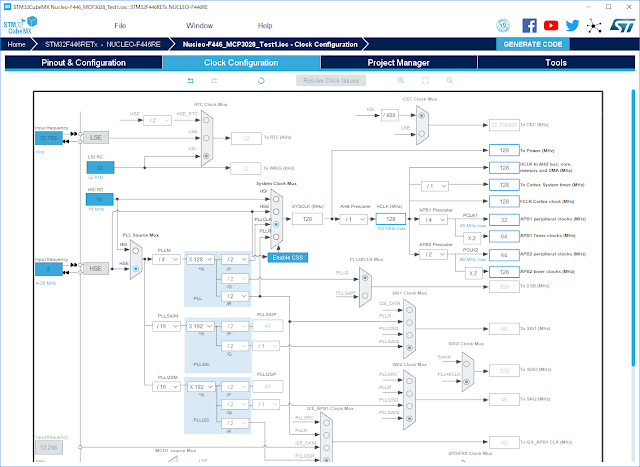The height and width of the screenshot is (467, 640).
Task: Select PLLQ in PLL48CLK Mux
Action: point(365,278)
